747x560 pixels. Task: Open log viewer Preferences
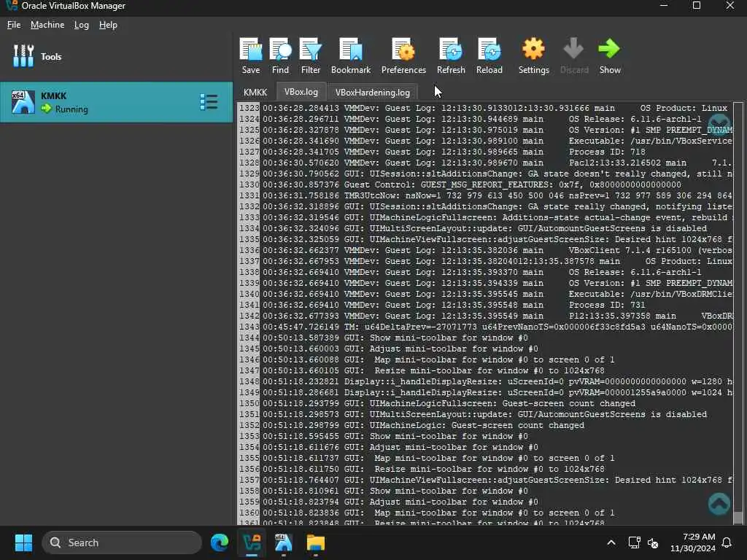(403, 55)
